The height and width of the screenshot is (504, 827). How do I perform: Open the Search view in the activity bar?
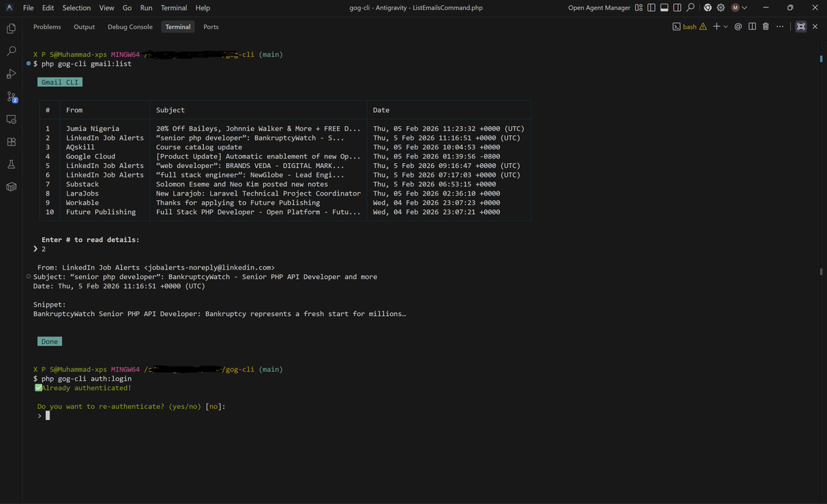11,51
